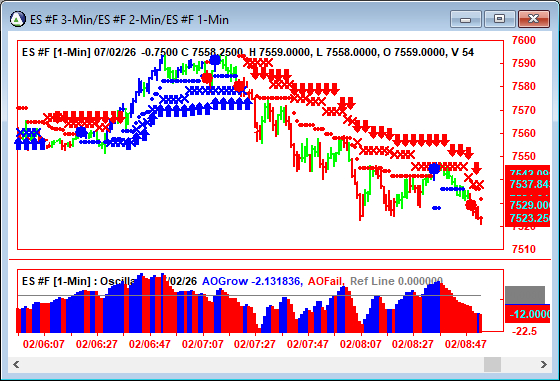Click the 7590 price axis label
The image size is (560, 381).
pyautogui.click(x=524, y=64)
